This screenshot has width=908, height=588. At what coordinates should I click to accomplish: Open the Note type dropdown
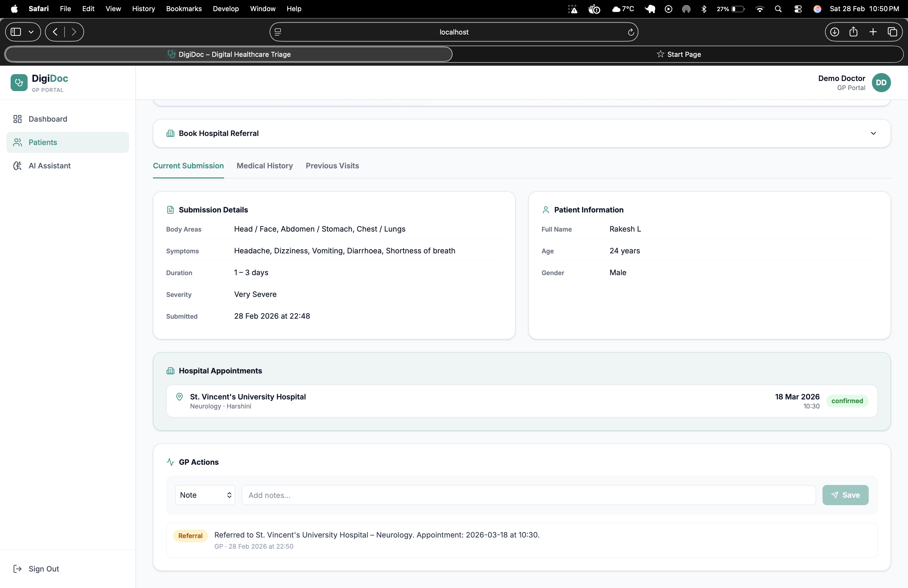(x=205, y=495)
